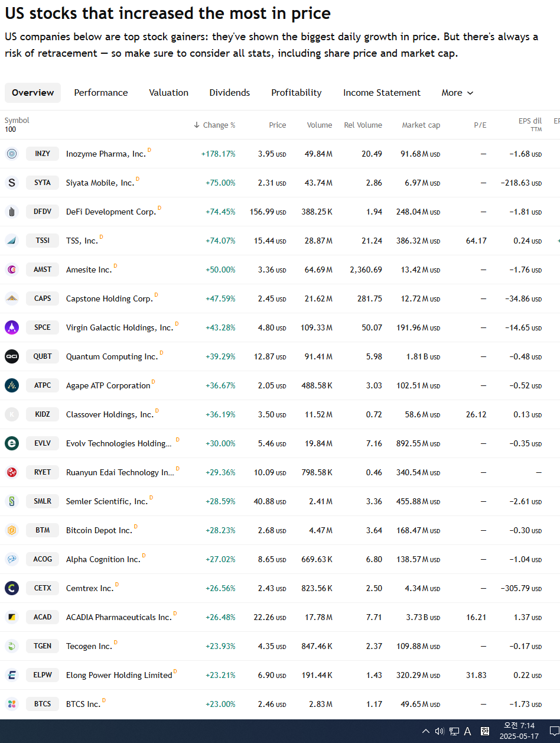The height and width of the screenshot is (743, 560).
Task: Click the Classover Holdings logo icon
Action: [12, 414]
